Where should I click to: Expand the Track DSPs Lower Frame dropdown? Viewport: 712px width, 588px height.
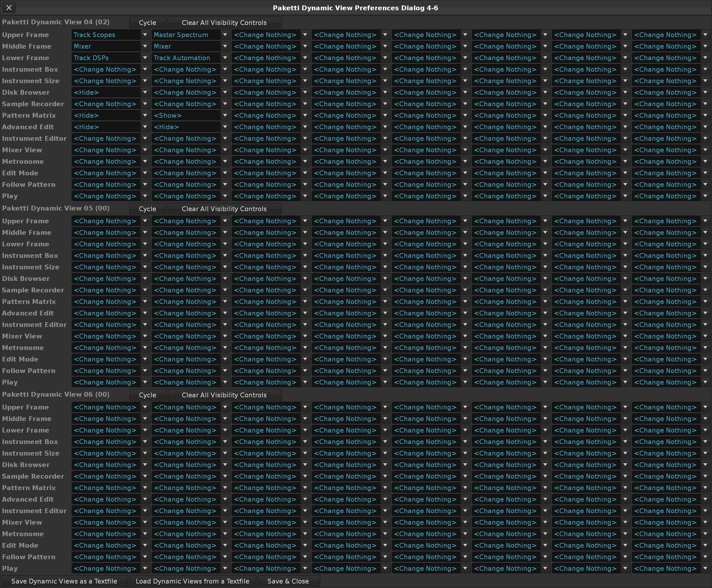pyautogui.click(x=111, y=58)
